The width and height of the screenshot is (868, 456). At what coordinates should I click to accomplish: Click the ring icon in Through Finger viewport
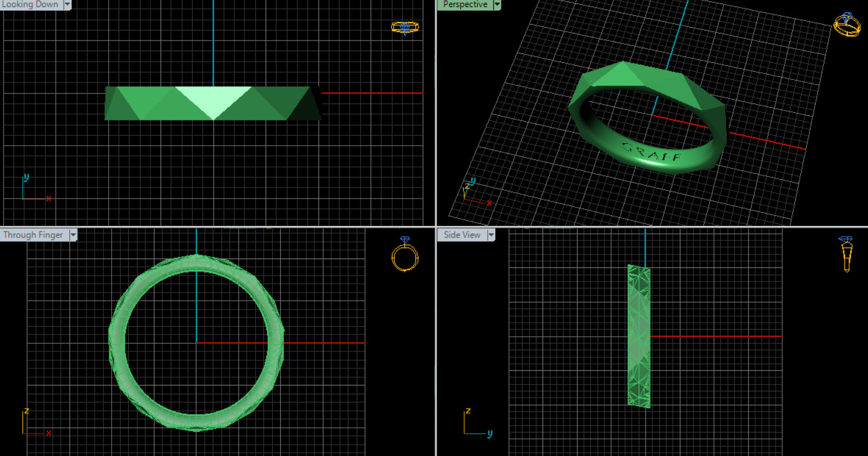405,254
